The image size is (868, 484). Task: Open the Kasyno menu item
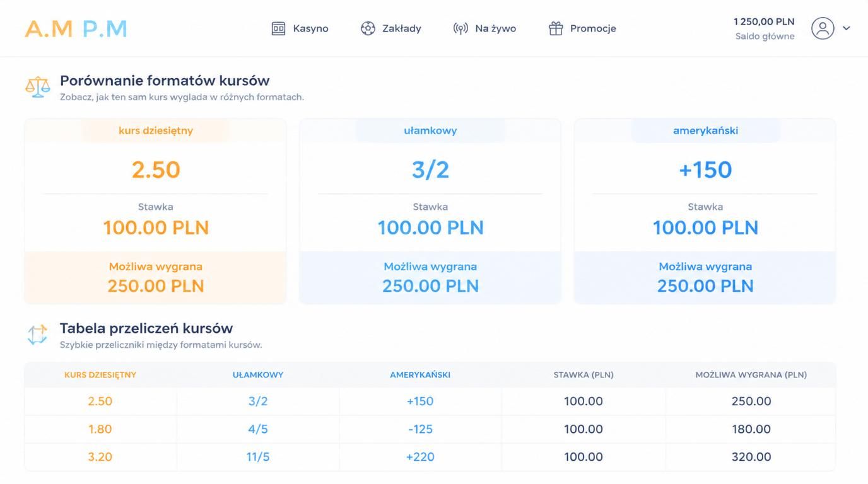[x=300, y=28]
